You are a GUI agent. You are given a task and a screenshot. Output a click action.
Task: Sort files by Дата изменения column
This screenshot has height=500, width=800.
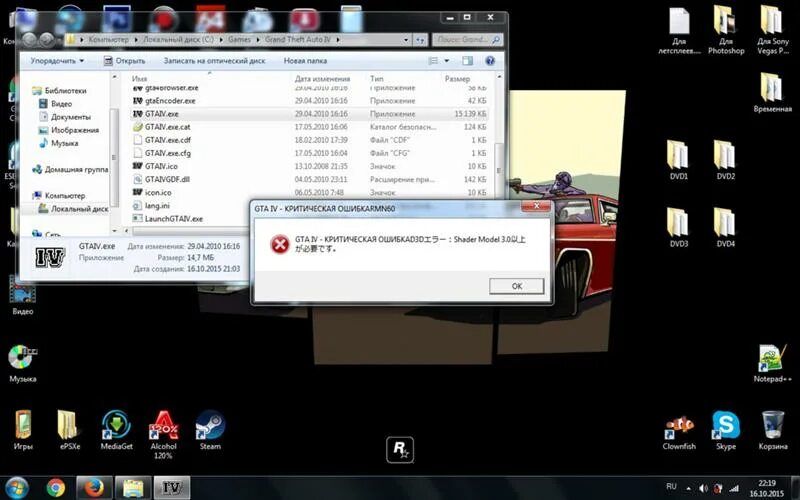coord(322,79)
